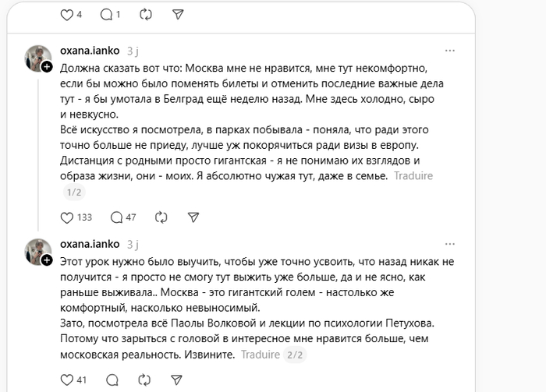The width and height of the screenshot is (546, 392).
Task: Click the "3 j" timestamp on the 2/2 post
Action: [x=133, y=244]
